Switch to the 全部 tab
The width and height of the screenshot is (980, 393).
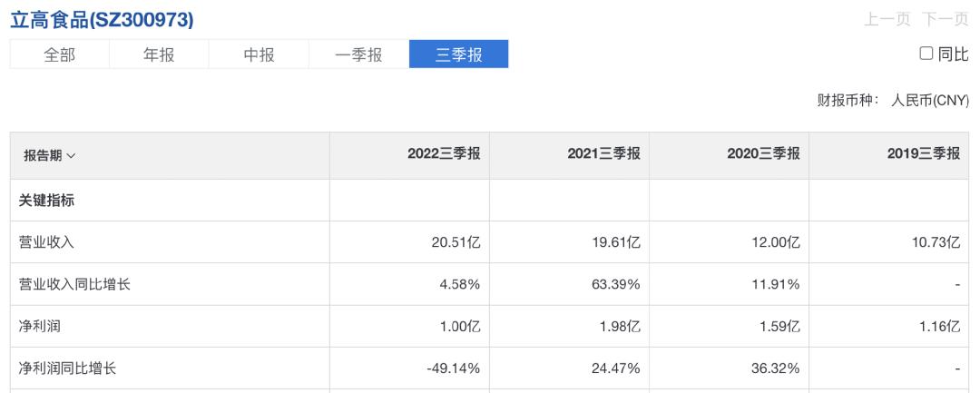click(x=60, y=54)
